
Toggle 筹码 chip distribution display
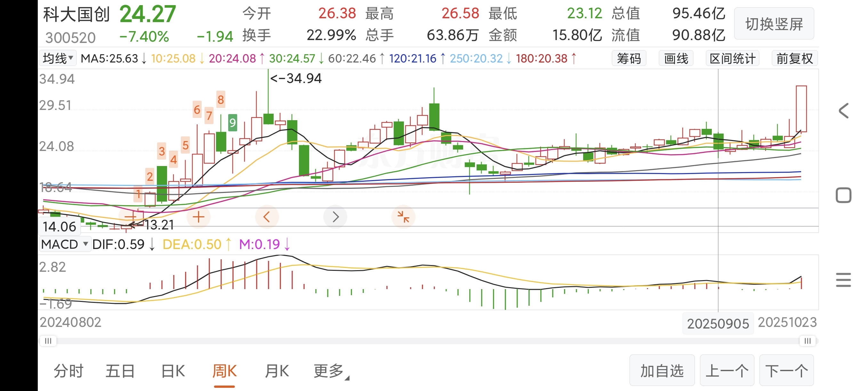[x=629, y=59]
